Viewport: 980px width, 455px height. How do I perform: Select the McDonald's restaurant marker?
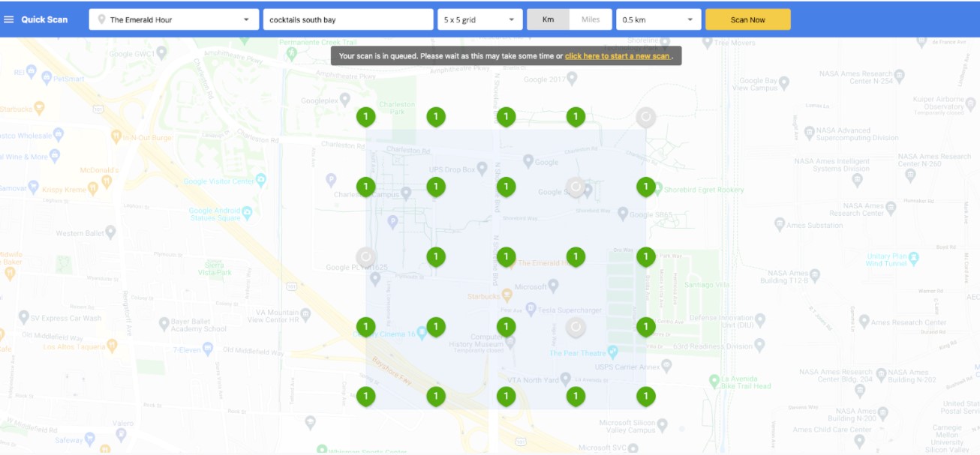[x=107, y=181]
